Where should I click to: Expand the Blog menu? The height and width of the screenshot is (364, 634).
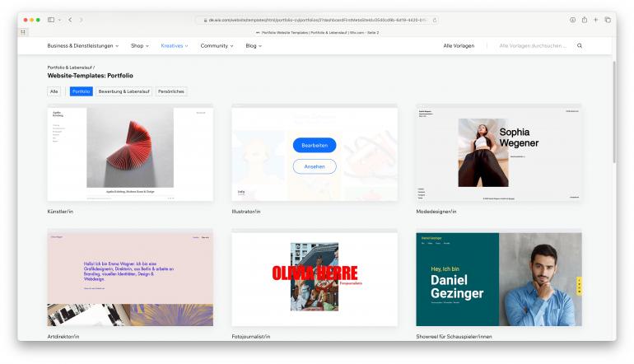(x=254, y=45)
